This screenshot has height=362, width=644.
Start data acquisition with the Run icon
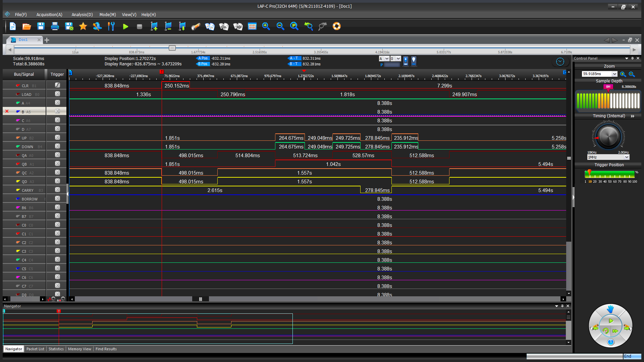[x=125, y=26]
